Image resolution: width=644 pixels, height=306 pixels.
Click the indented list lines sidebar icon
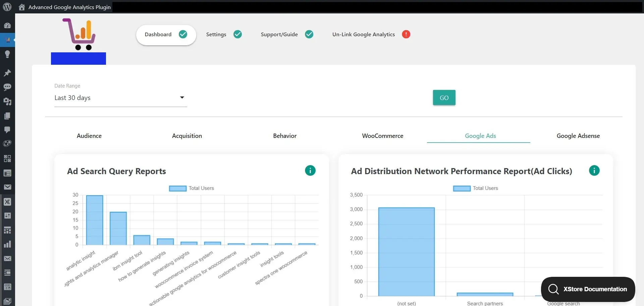(7, 273)
